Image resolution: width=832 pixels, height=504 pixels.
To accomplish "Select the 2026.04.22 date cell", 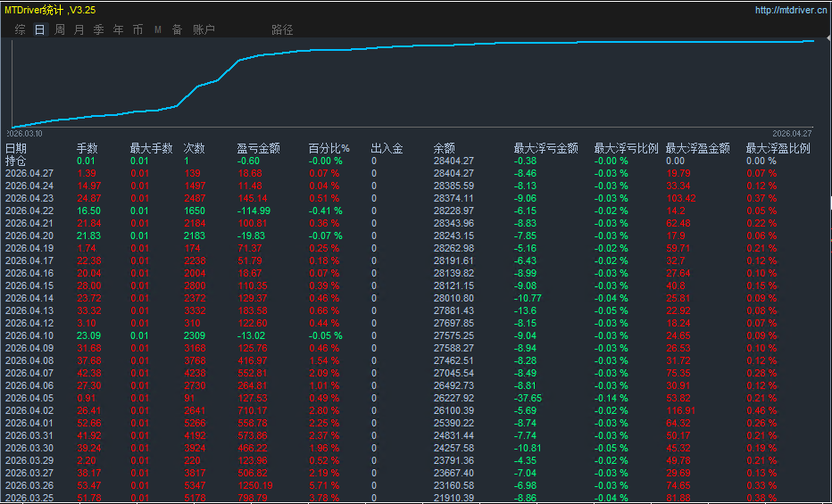I will pyautogui.click(x=29, y=211).
